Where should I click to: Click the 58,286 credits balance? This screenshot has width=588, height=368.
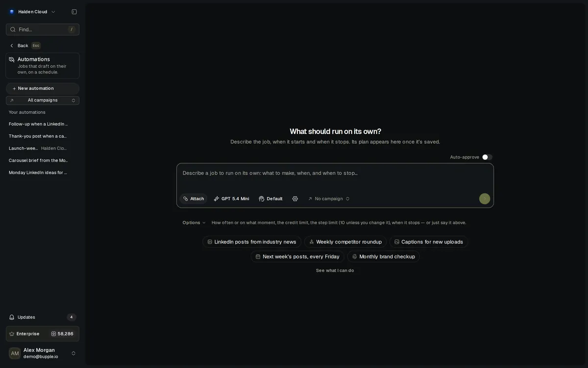point(62,334)
